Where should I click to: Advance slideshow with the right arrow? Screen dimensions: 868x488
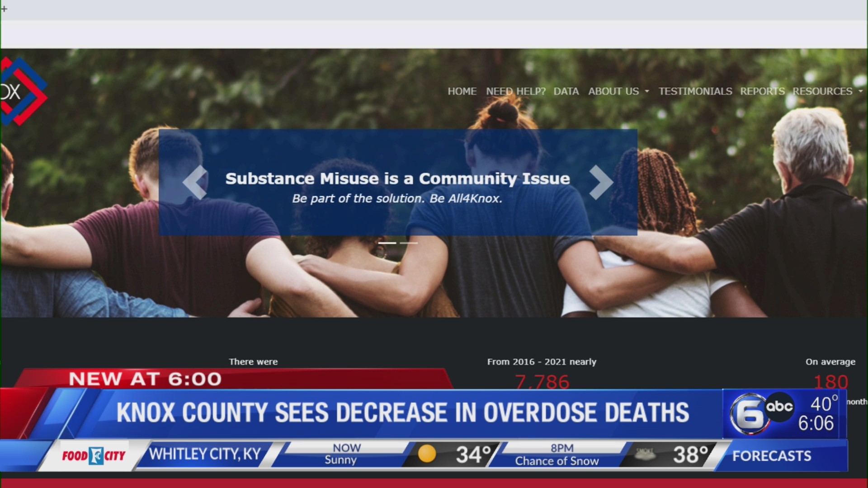coord(601,183)
